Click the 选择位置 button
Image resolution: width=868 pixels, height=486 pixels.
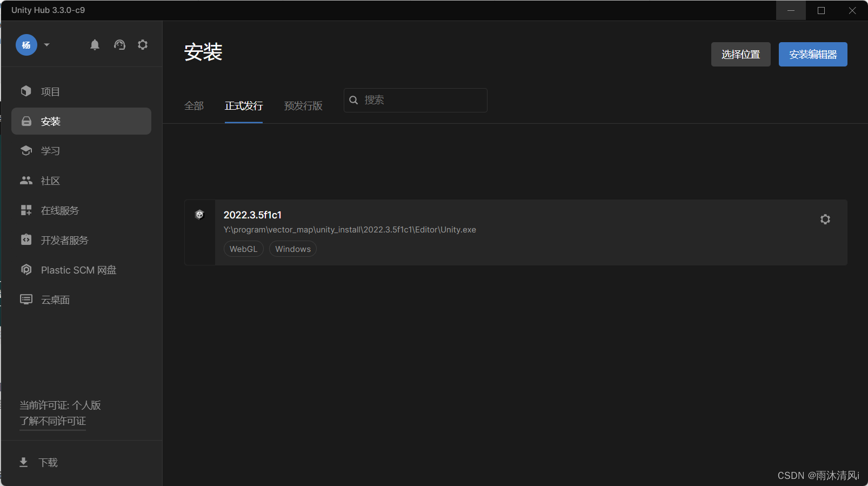pyautogui.click(x=741, y=55)
